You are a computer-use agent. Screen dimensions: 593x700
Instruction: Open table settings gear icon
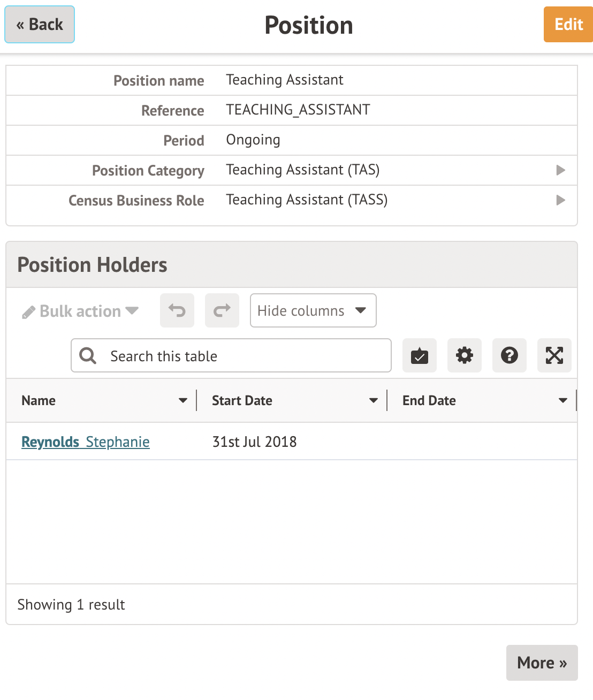point(465,355)
